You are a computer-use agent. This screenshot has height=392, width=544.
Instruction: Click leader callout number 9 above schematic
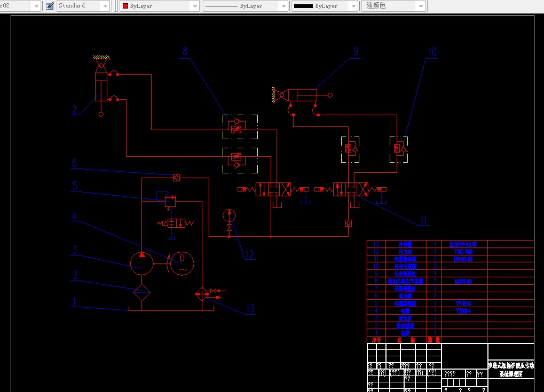(356, 52)
